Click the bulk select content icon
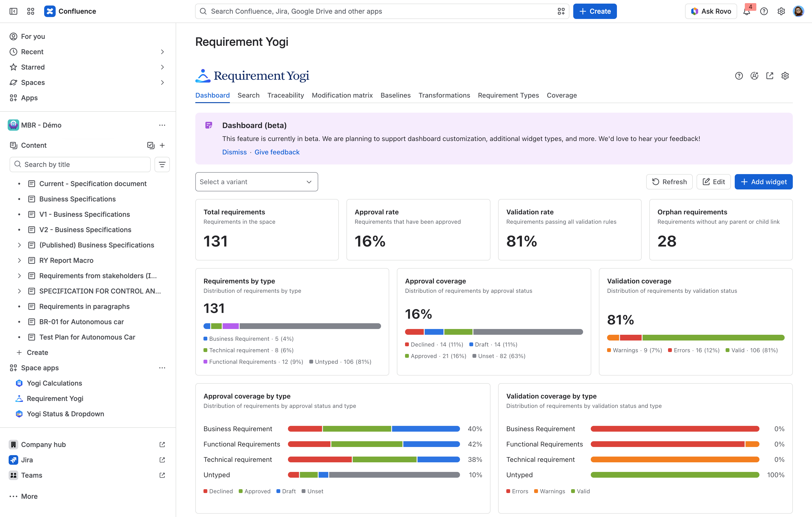This screenshot has height=517, width=812. 151,145
